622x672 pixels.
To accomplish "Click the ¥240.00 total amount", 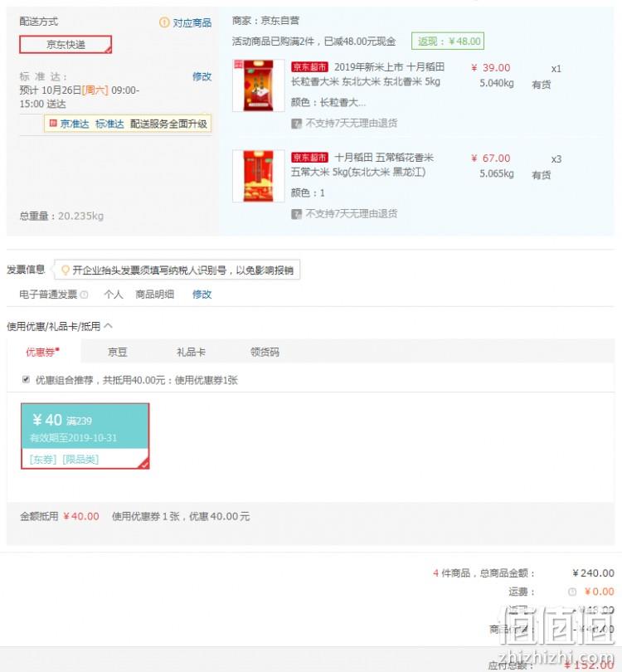I will pyautogui.click(x=593, y=573).
